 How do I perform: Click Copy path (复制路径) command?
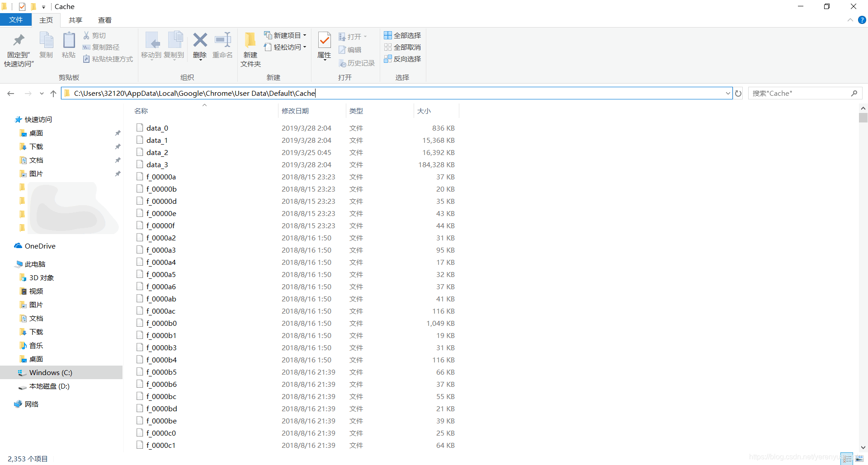101,47
